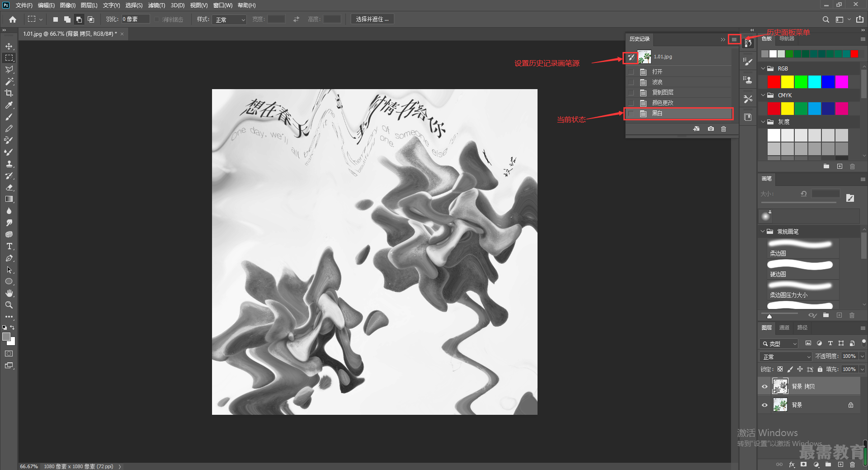Collapse the CMYK swatch group
This screenshot has height=470, width=868.
(x=763, y=95)
